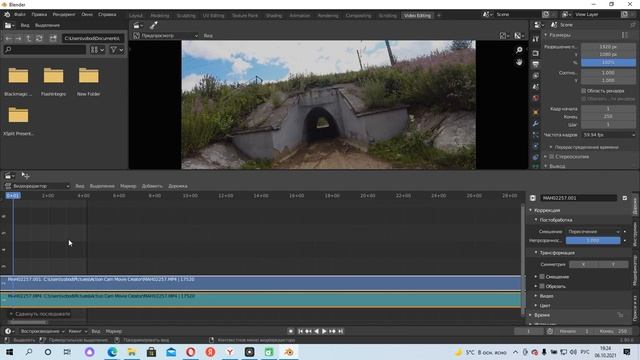Toggle Симметрия X mirror button
The width and height of the screenshot is (640, 360).
coord(584,264)
